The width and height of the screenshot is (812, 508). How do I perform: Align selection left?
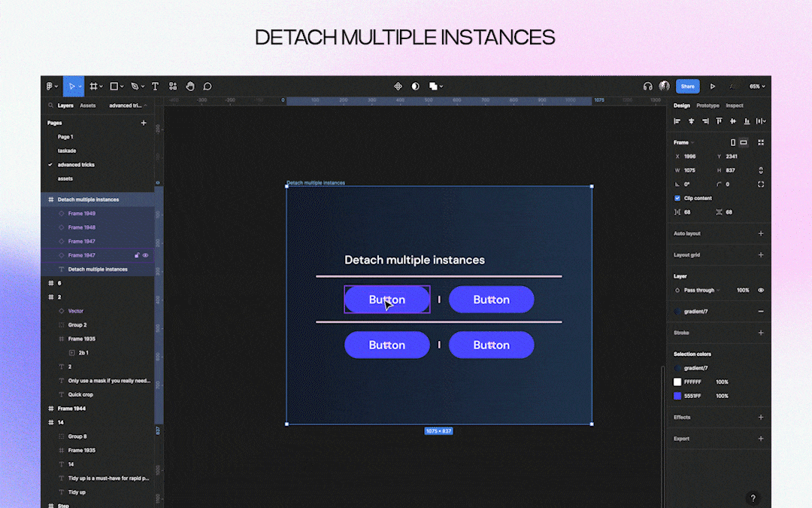[677, 121]
